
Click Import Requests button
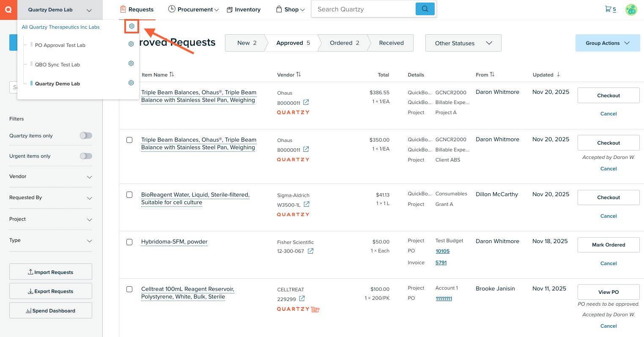click(x=51, y=272)
